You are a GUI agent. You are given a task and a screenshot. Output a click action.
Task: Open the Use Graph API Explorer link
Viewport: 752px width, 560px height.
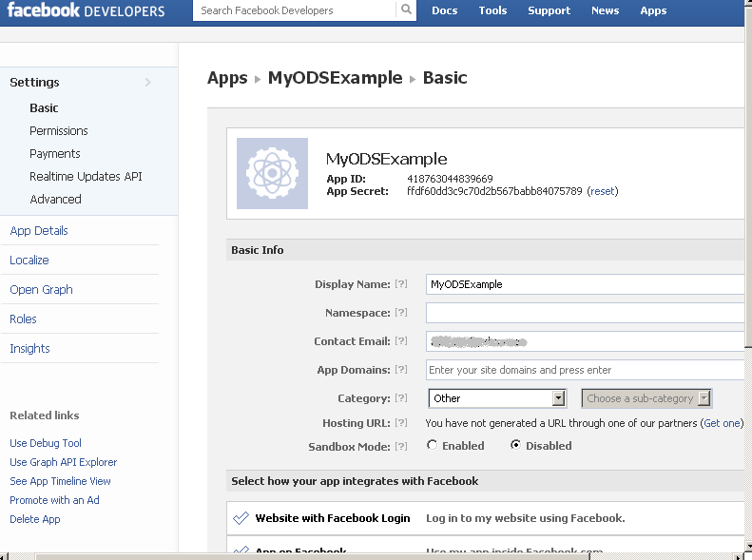point(63,462)
